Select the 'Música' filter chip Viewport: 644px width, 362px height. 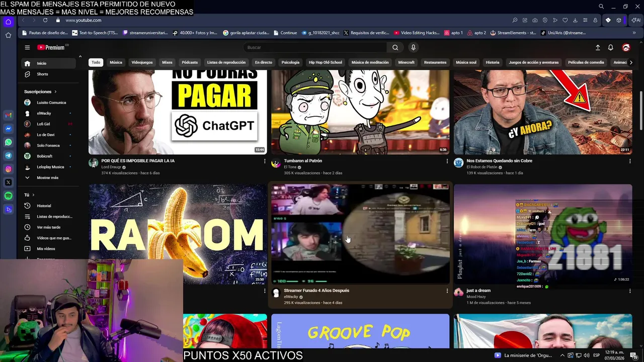pos(116,62)
